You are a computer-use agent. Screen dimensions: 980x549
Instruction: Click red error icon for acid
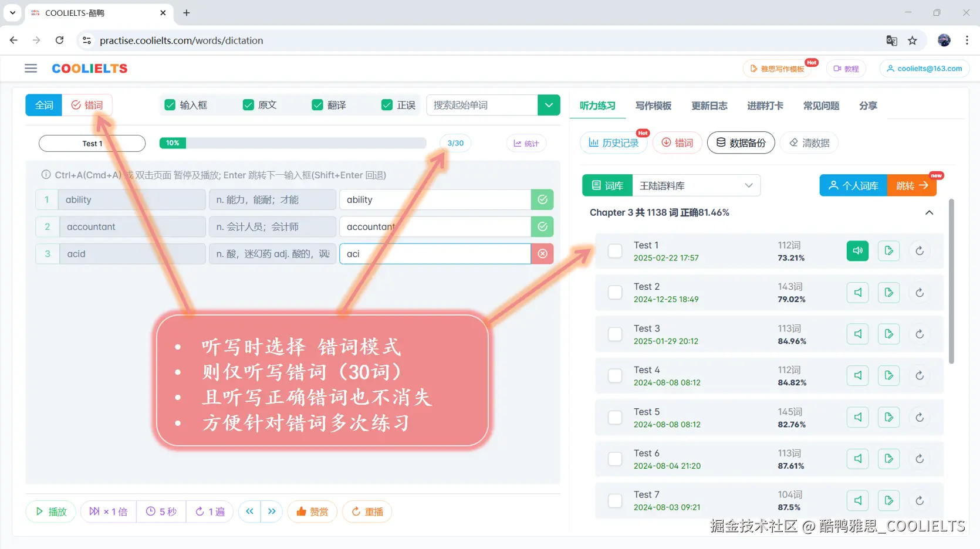pos(542,253)
